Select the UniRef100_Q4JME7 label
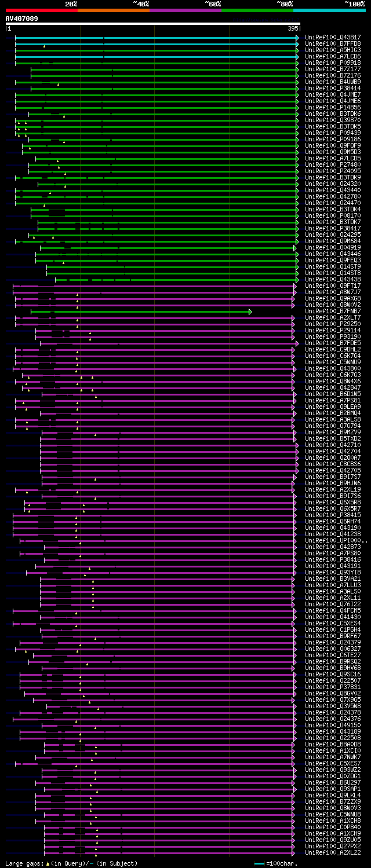371x868 pixels. [333, 95]
